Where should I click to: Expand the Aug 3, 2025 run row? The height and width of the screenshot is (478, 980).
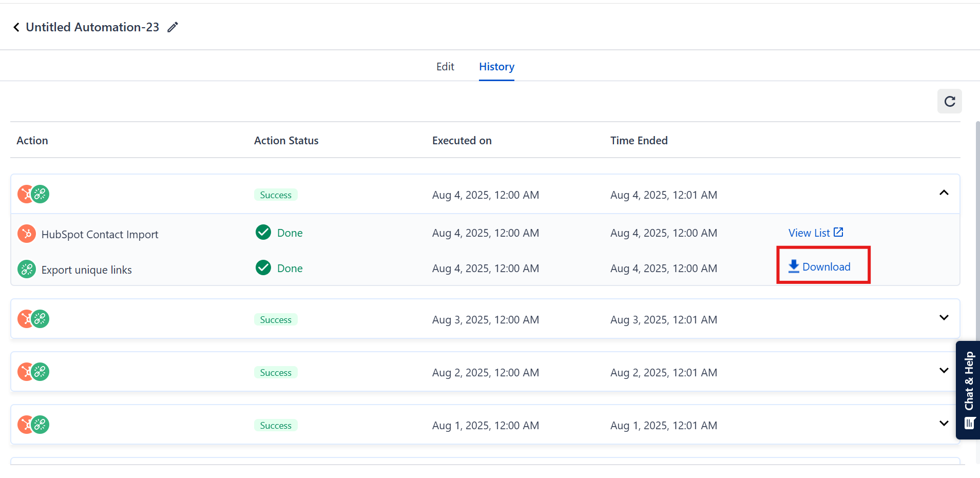[x=944, y=318]
